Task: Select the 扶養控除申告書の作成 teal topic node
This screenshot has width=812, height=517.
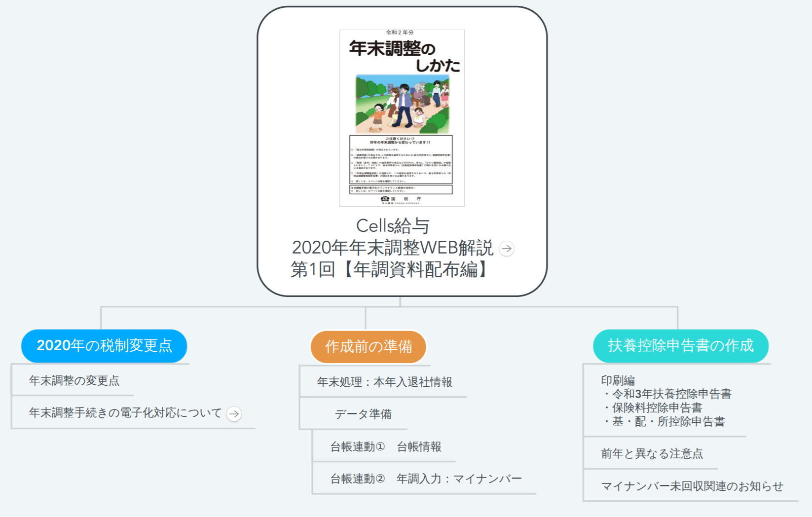Action: tap(681, 346)
